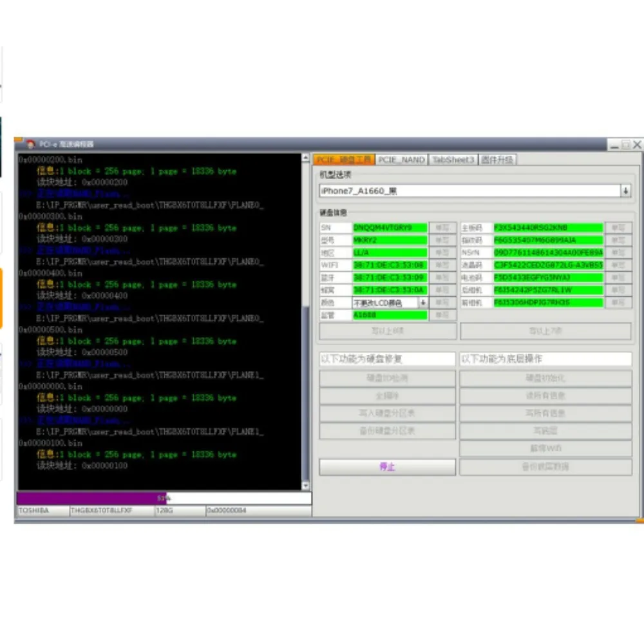Open the TabSheet3 tab

[453, 159]
